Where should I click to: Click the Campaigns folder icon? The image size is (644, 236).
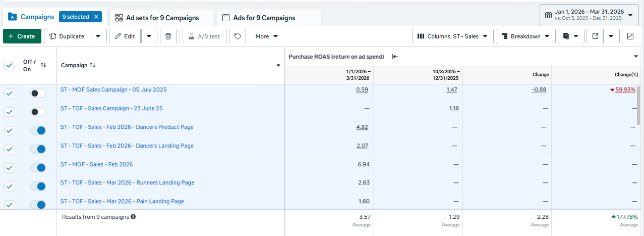pyautogui.click(x=13, y=17)
